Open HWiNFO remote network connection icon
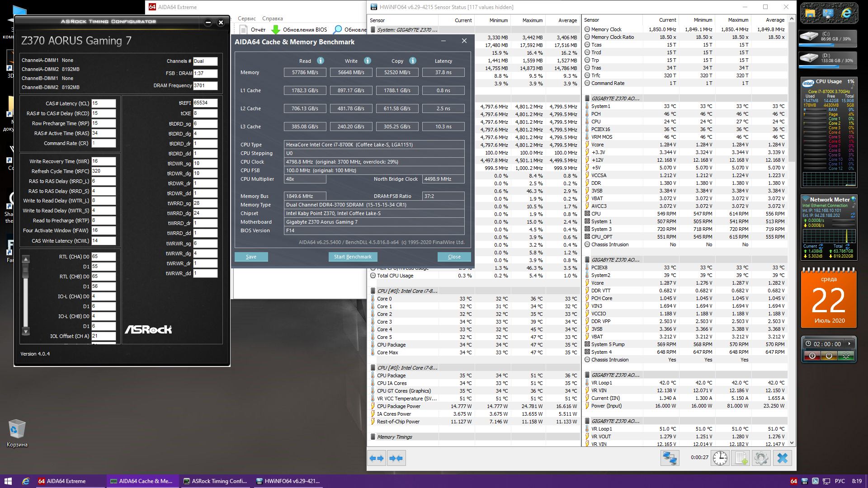The height and width of the screenshot is (488, 868). (x=670, y=458)
